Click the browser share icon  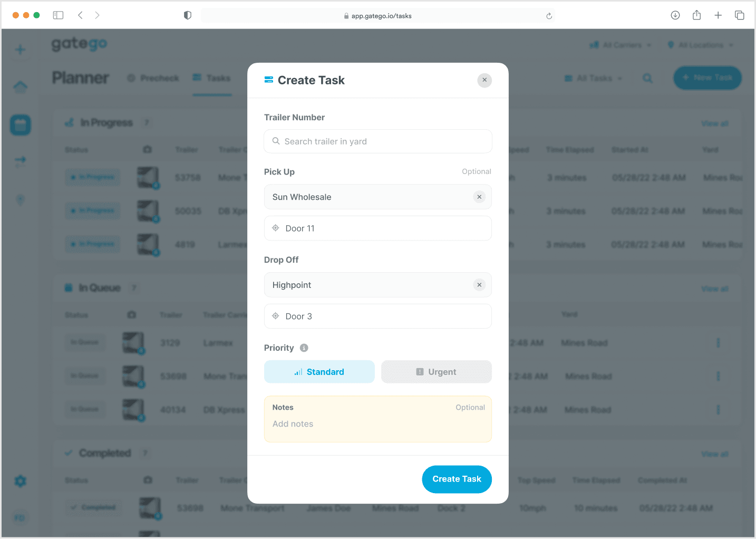click(696, 15)
